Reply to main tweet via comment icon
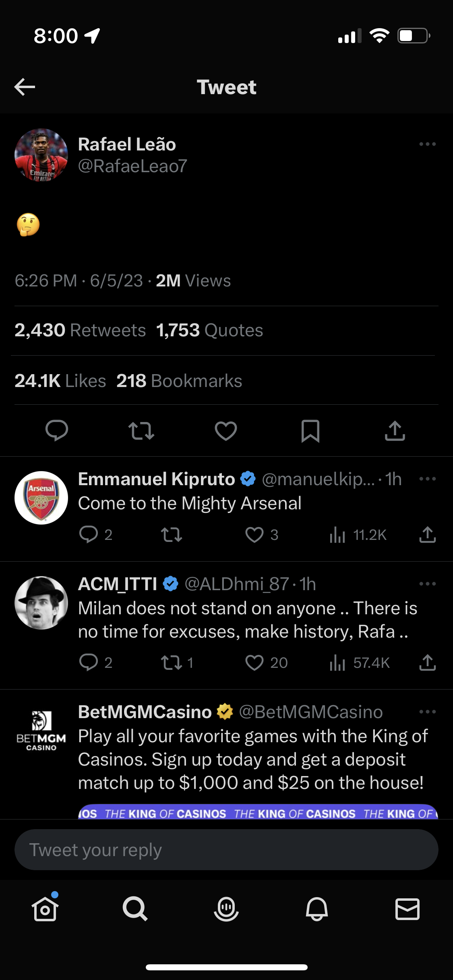The image size is (453, 980). (57, 431)
